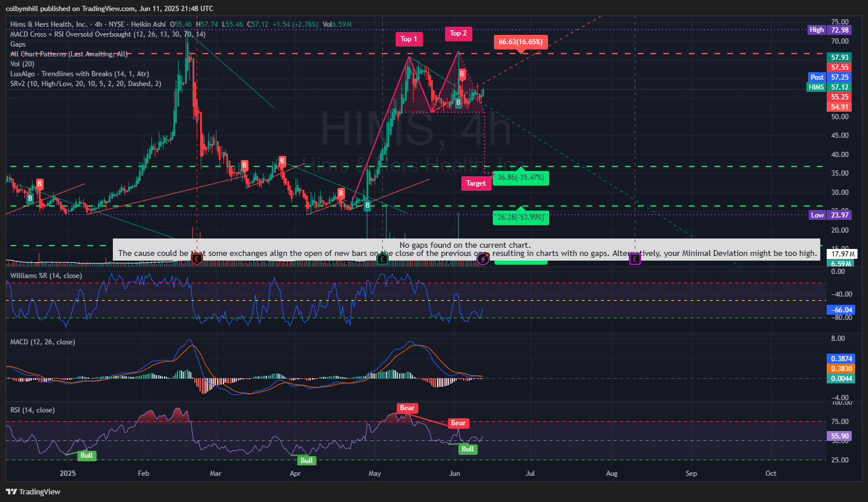Select the Top 1 pattern label

[409, 39]
